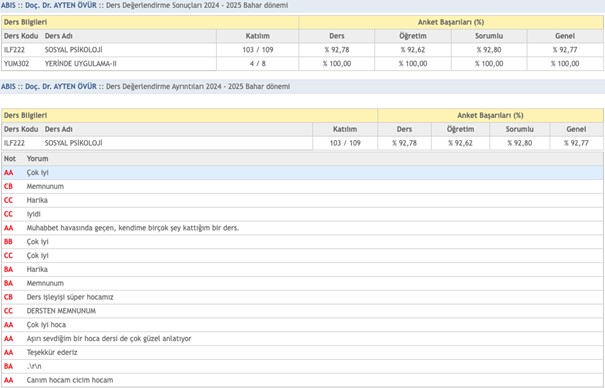Select the Çok iyi hoca comment
This screenshot has width=605, height=388.
pyautogui.click(x=302, y=325)
